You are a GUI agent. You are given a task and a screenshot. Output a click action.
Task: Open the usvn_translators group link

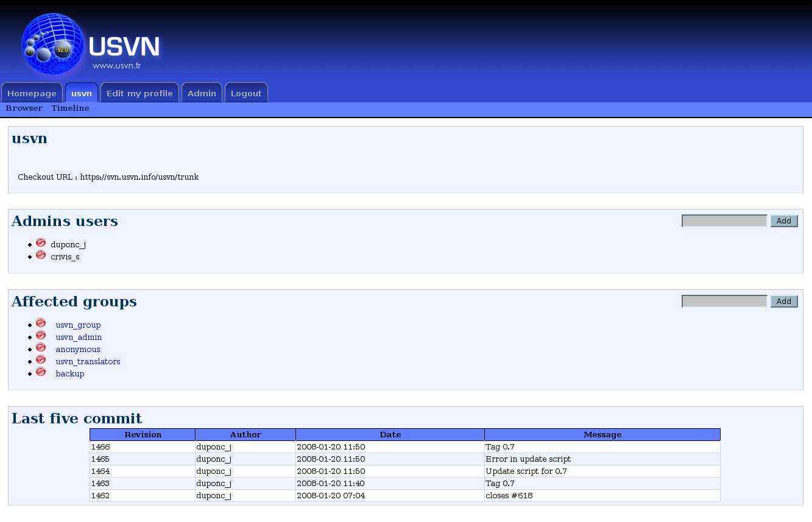(x=88, y=362)
